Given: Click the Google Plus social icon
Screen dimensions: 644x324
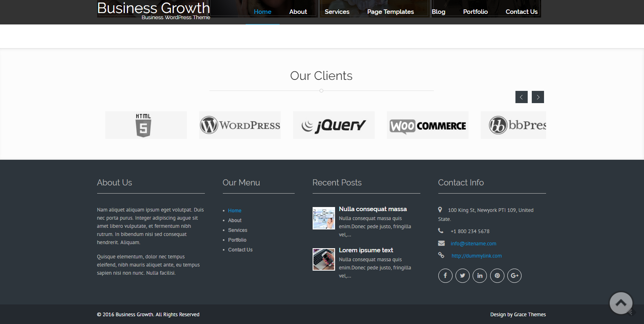Looking at the screenshot, I should tap(514, 276).
